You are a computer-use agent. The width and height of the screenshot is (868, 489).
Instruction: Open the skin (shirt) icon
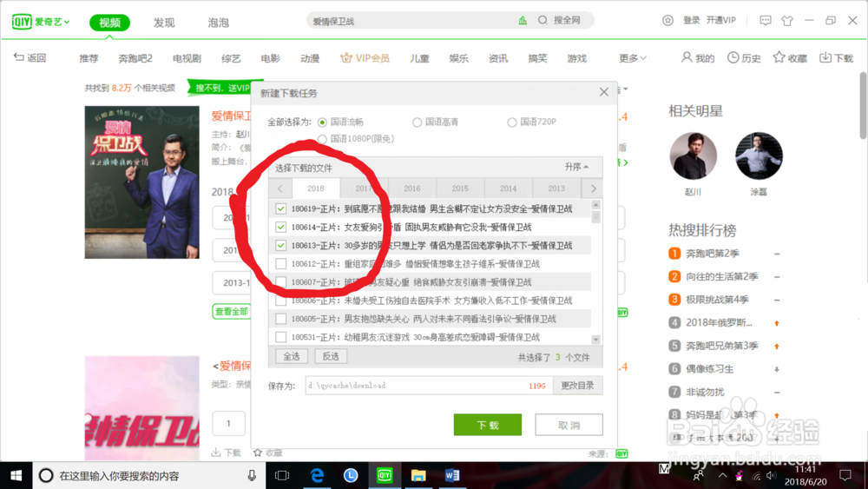(x=787, y=21)
